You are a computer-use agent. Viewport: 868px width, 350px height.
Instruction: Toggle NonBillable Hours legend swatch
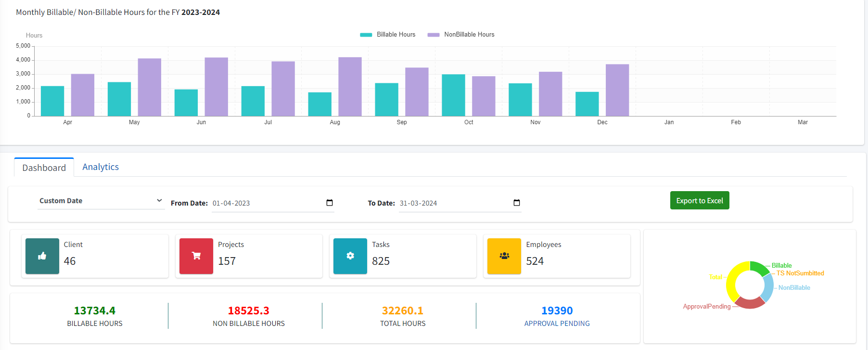point(434,35)
